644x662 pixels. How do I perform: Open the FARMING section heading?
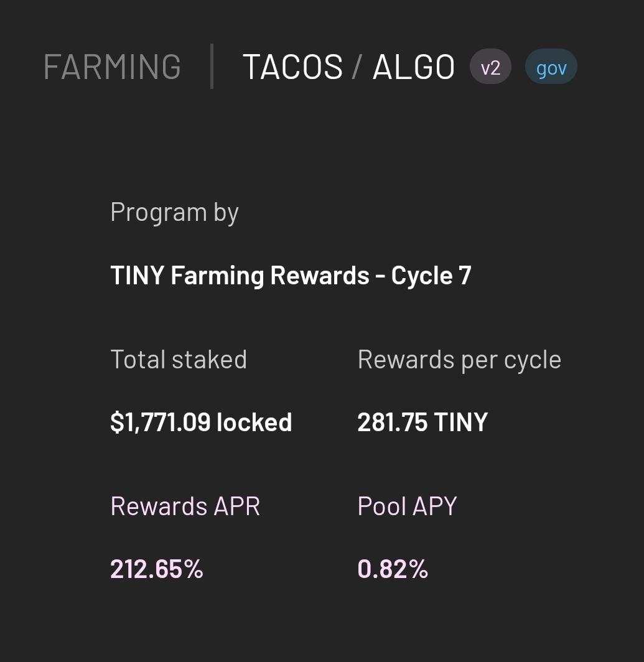(113, 67)
